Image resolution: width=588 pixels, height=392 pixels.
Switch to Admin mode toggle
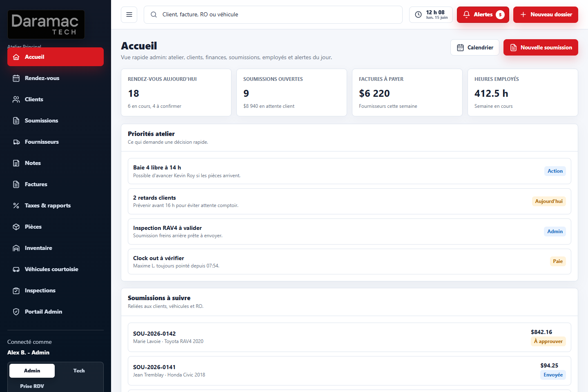(32, 371)
